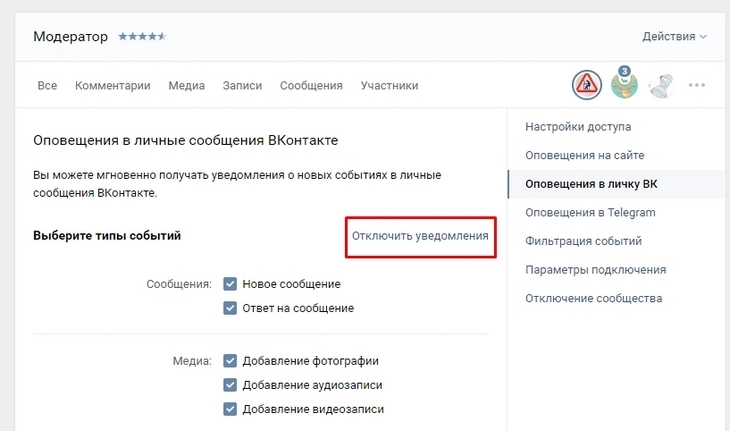The image size is (730, 431).
Task: Uncheck Добавление видеозаписи checkbox
Action: (x=230, y=409)
